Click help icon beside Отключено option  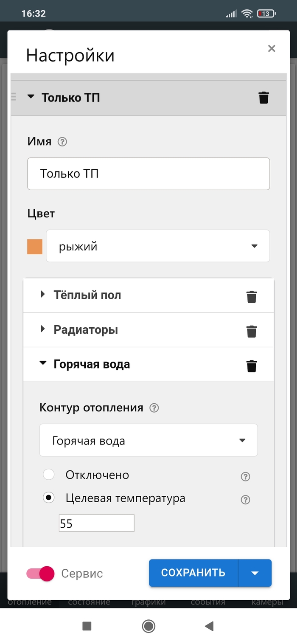click(245, 477)
